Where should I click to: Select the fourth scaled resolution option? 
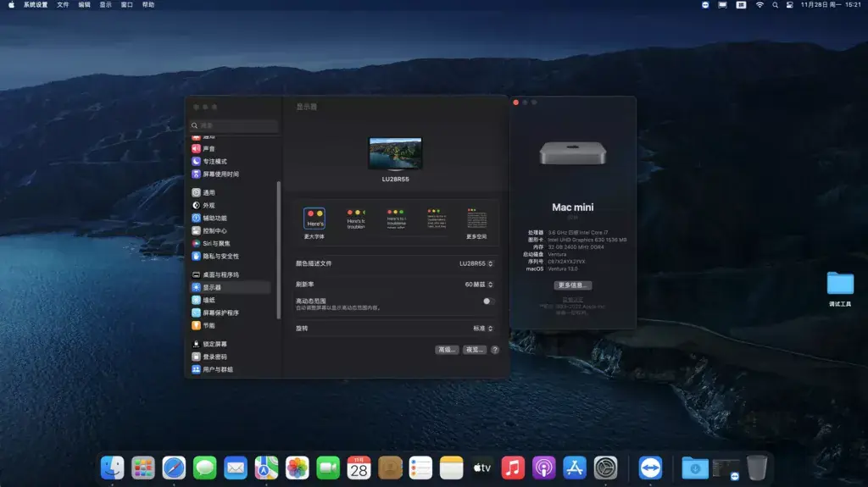(x=437, y=219)
